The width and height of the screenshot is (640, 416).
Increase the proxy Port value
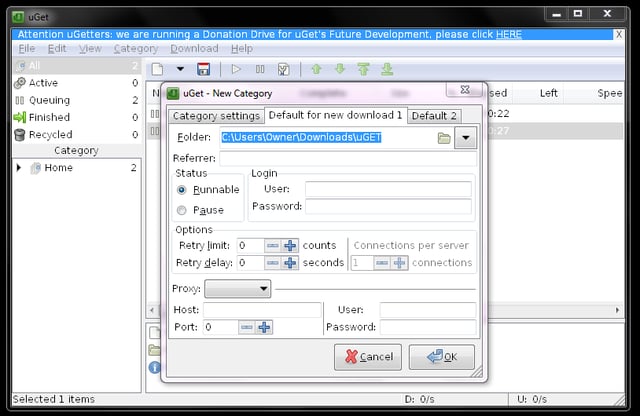click(x=264, y=327)
